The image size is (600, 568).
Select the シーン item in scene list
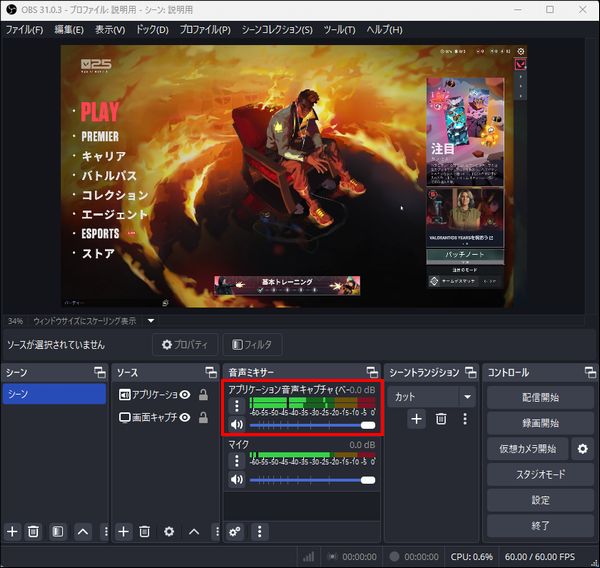[x=54, y=394]
